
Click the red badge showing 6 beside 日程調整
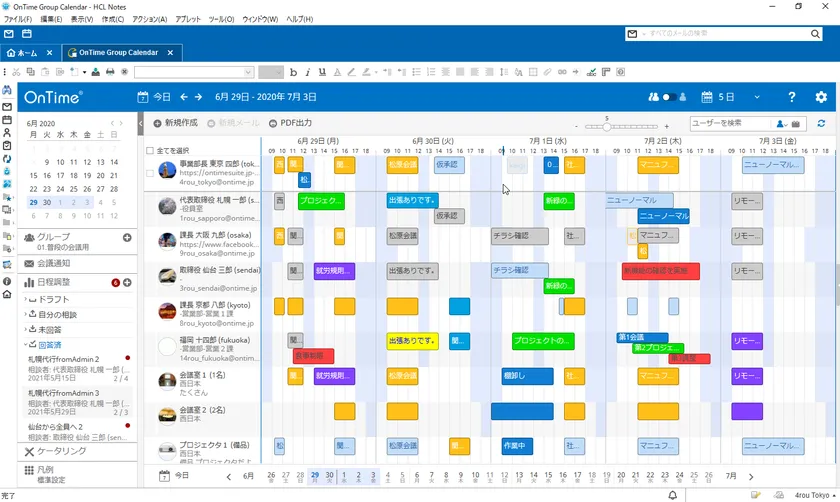click(x=115, y=282)
